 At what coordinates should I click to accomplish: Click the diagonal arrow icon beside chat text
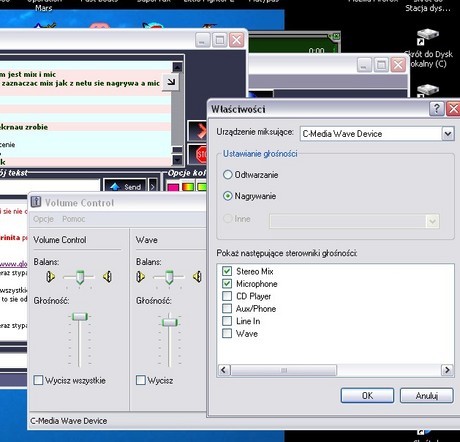[171, 81]
